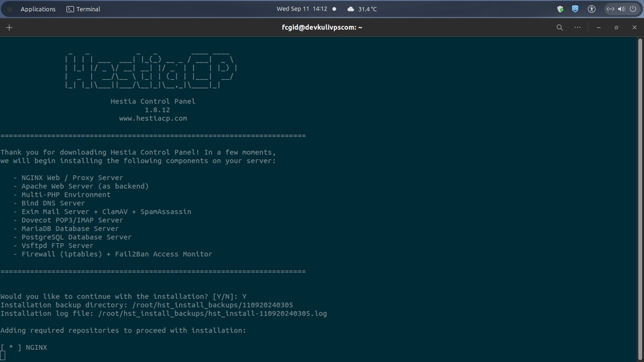644x362 pixels.
Task: Click the 'Thank you for downloading' line
Action: point(138,152)
